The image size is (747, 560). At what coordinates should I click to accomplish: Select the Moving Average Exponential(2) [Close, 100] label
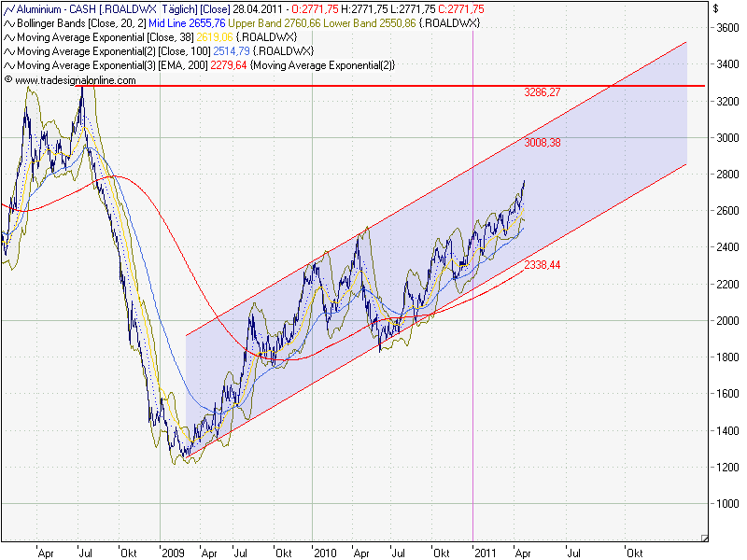(x=113, y=51)
